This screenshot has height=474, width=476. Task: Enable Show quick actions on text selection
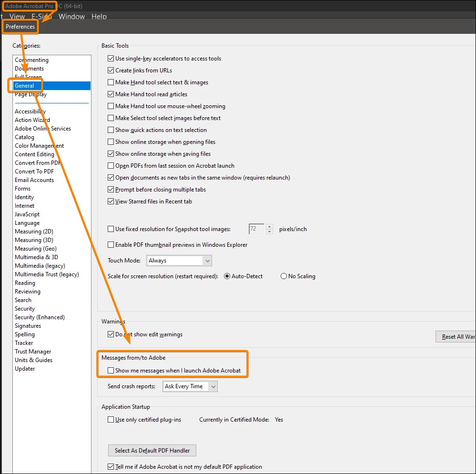tap(111, 130)
